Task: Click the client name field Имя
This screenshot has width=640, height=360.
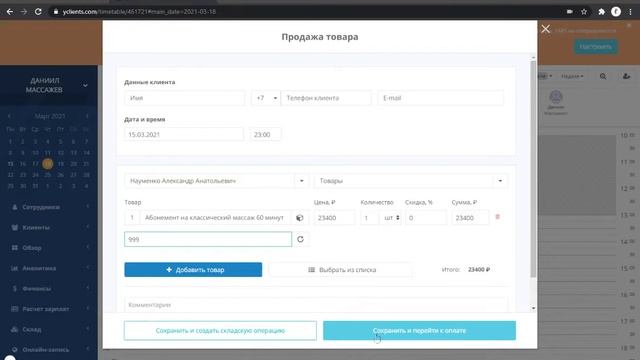Action: [184, 98]
